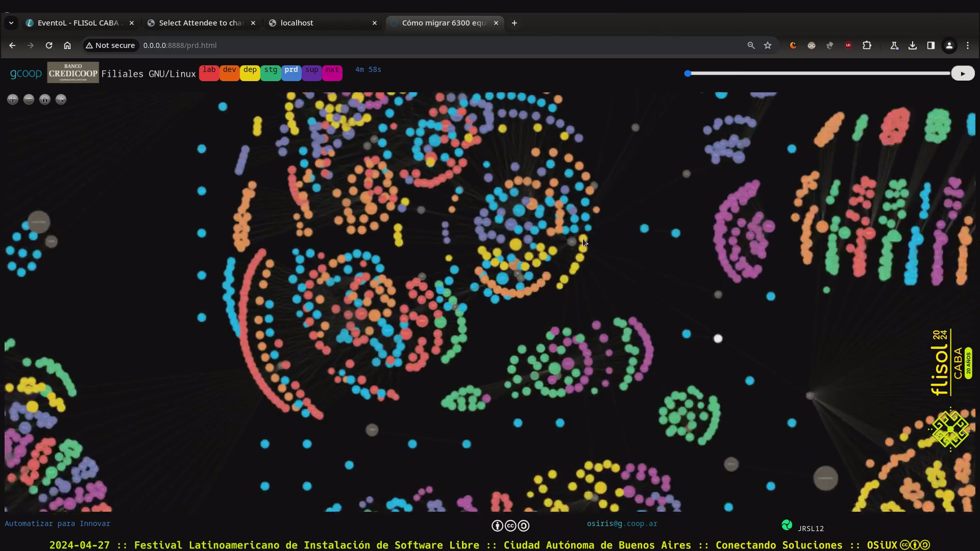Click the fit-to-screen graph button
The image size is (980, 551).
pos(61,99)
